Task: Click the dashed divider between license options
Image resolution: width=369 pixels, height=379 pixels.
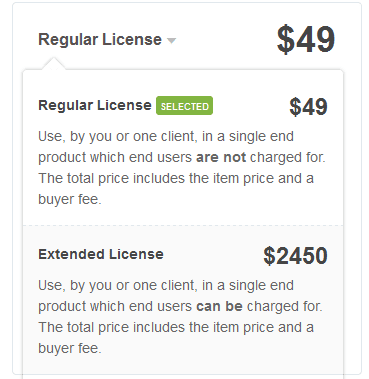Action: [183, 225]
